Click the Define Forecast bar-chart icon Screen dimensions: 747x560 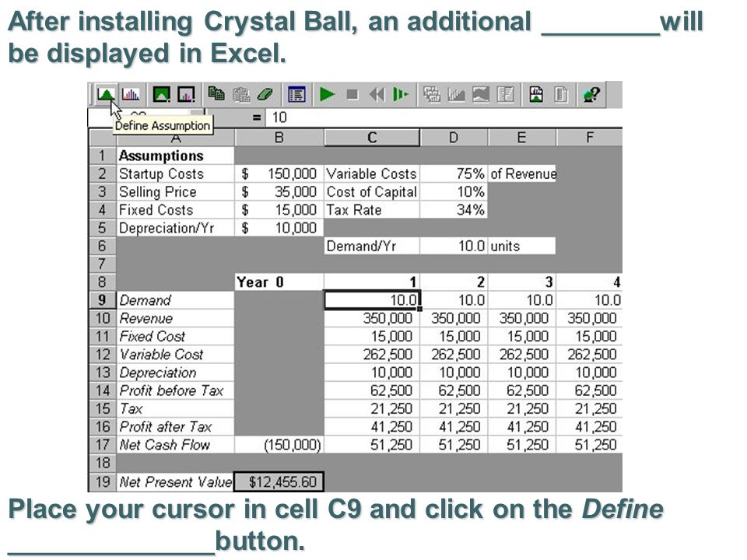(x=130, y=94)
